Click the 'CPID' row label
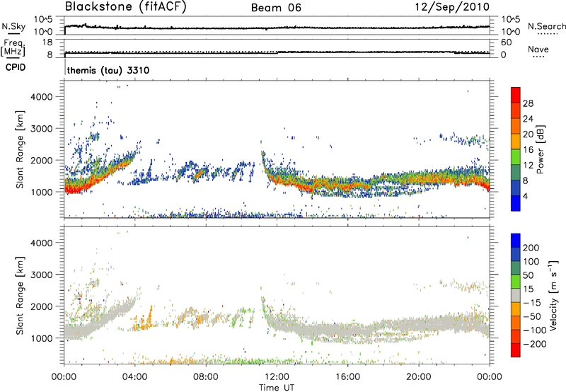This screenshot has width=566, height=392. [16, 67]
